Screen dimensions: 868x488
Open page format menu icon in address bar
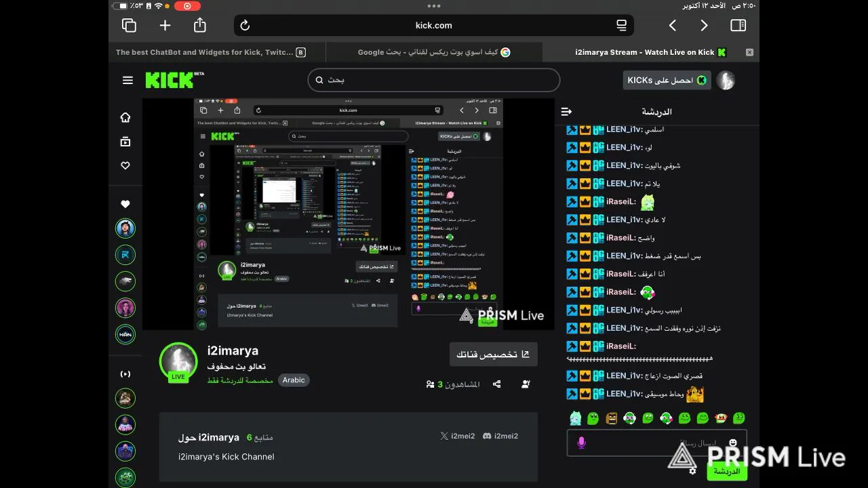pos(621,25)
